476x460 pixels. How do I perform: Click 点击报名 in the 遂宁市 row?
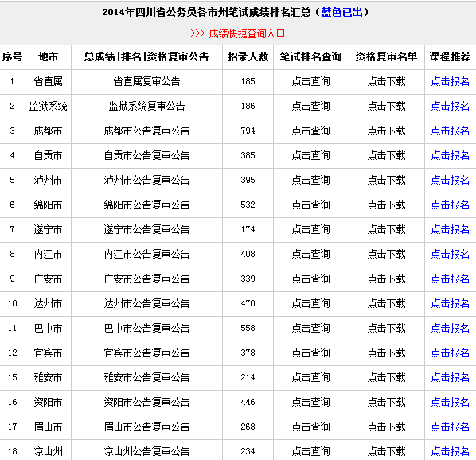[451, 229]
